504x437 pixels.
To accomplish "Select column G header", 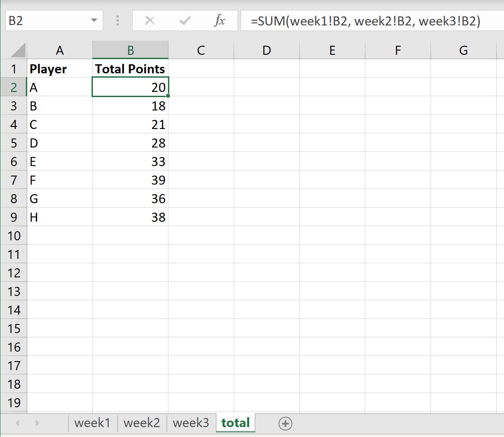I will pyautogui.click(x=463, y=50).
